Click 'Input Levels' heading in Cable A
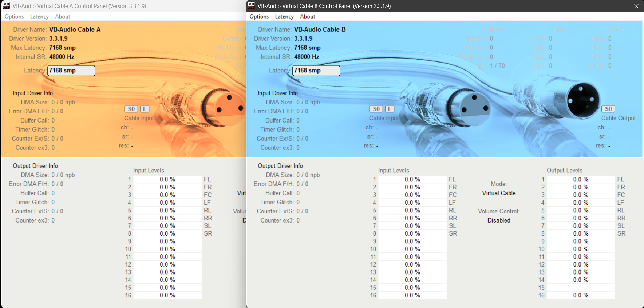The height and width of the screenshot is (308, 644). [x=149, y=171]
